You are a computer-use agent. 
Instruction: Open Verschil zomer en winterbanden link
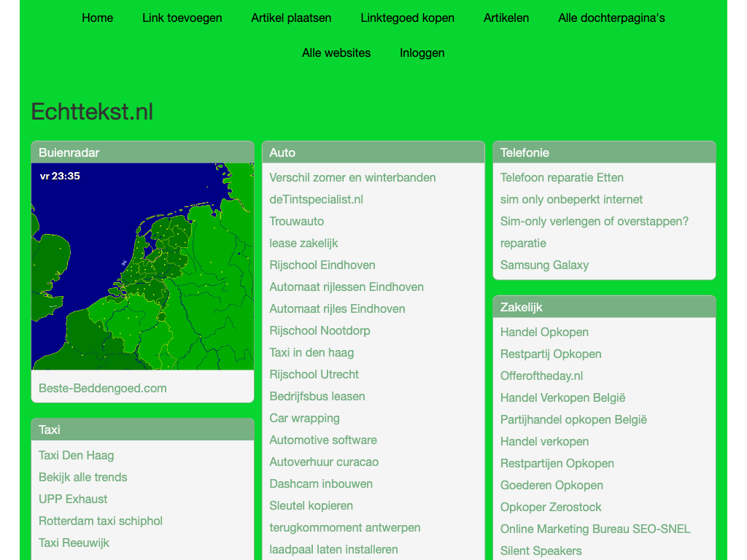coord(352,177)
